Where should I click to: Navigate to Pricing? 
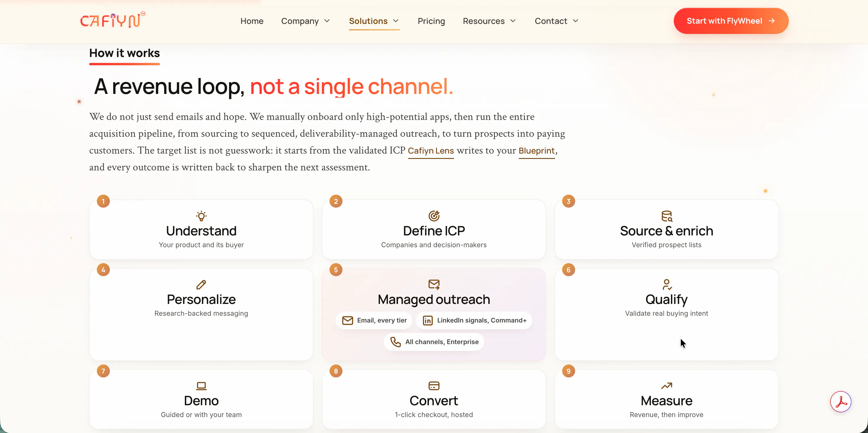coord(431,21)
